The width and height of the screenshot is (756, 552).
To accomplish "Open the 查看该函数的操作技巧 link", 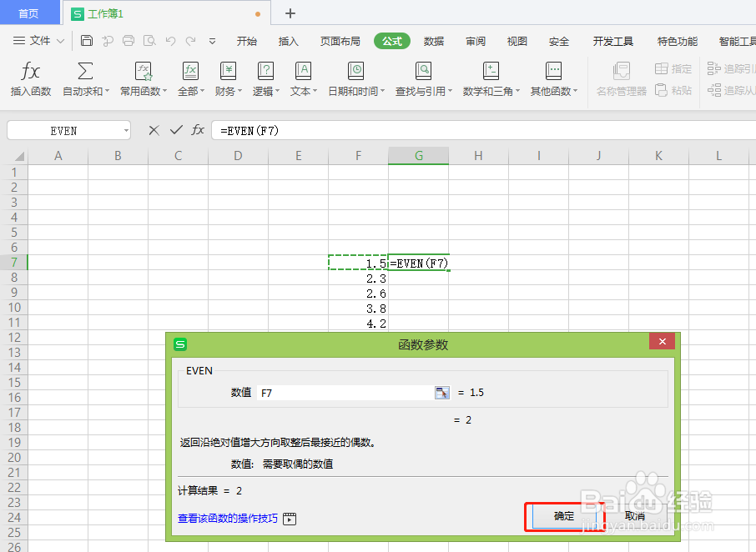I will [x=228, y=519].
